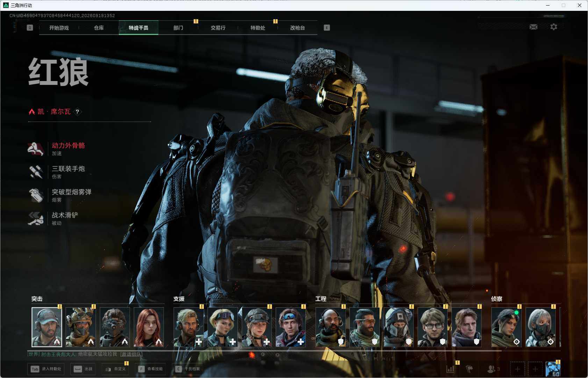Image resolution: width=588 pixels, height=378 pixels.
Task: Click the operator list horizontal scrollbar
Action: 265,350
